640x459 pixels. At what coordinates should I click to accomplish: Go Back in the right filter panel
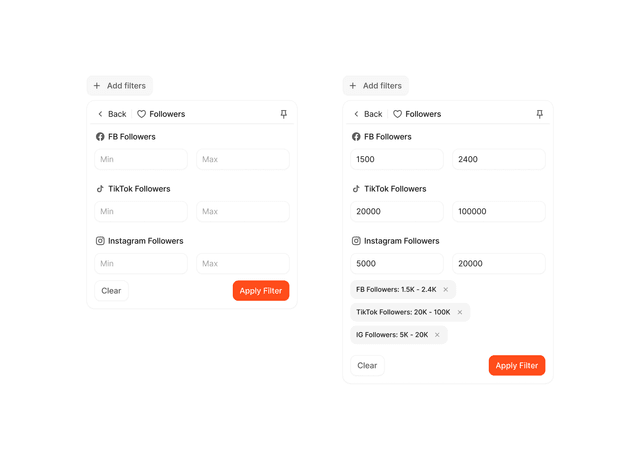(x=368, y=114)
